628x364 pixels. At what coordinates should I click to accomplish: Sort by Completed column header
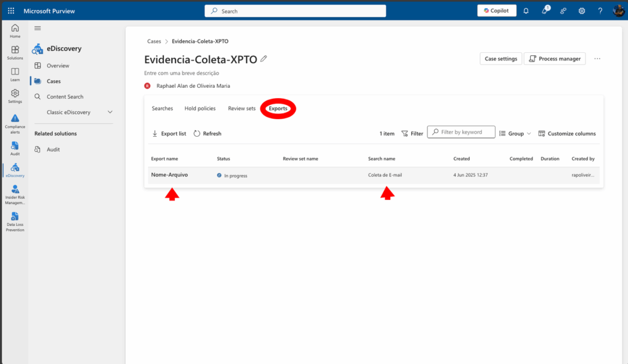click(521, 159)
